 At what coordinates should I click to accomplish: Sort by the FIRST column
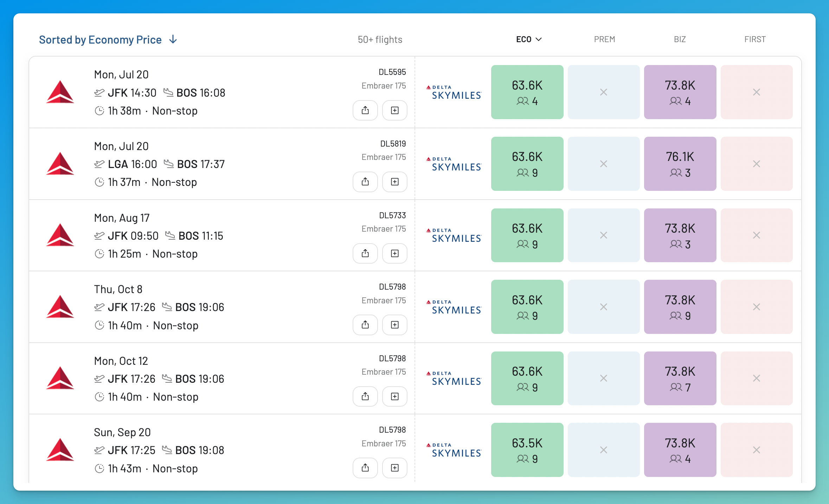[x=755, y=39]
